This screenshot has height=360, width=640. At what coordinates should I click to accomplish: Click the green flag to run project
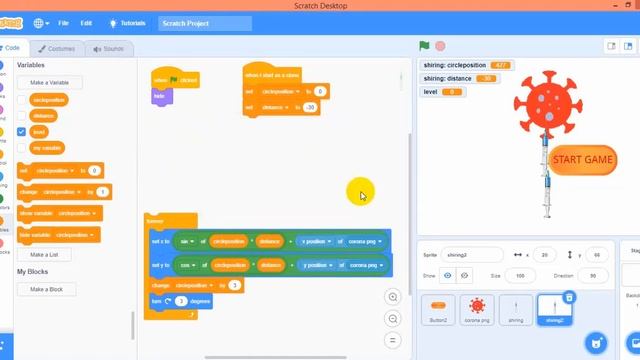(424, 46)
